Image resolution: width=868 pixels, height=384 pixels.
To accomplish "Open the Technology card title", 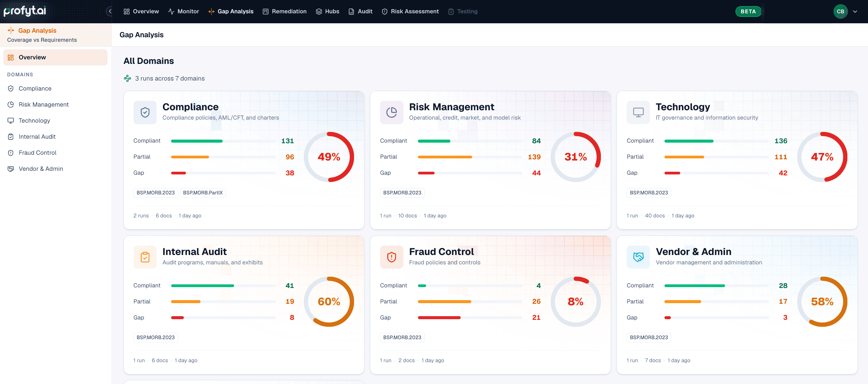I will pyautogui.click(x=683, y=107).
